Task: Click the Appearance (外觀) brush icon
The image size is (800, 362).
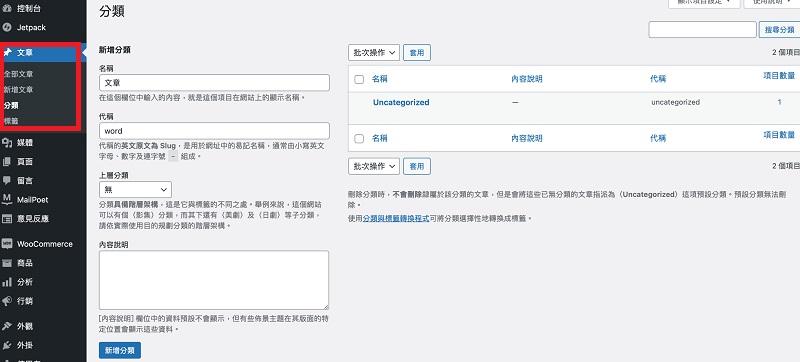Action: pos(7,326)
